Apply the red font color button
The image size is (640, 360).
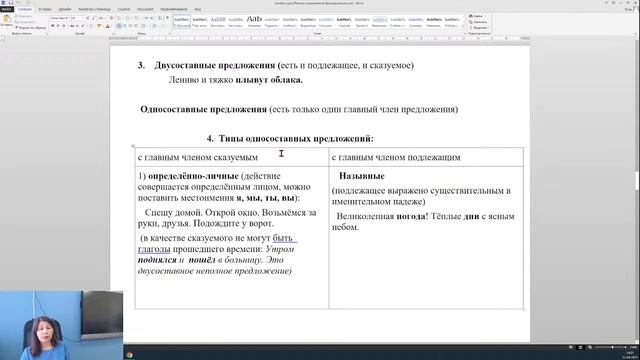point(107,26)
